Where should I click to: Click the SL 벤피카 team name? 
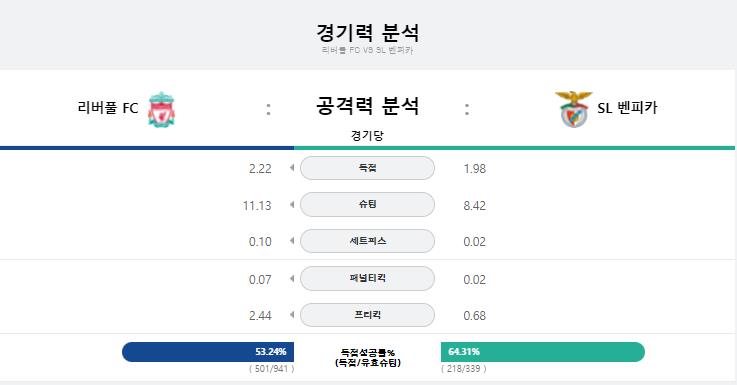coord(627,108)
